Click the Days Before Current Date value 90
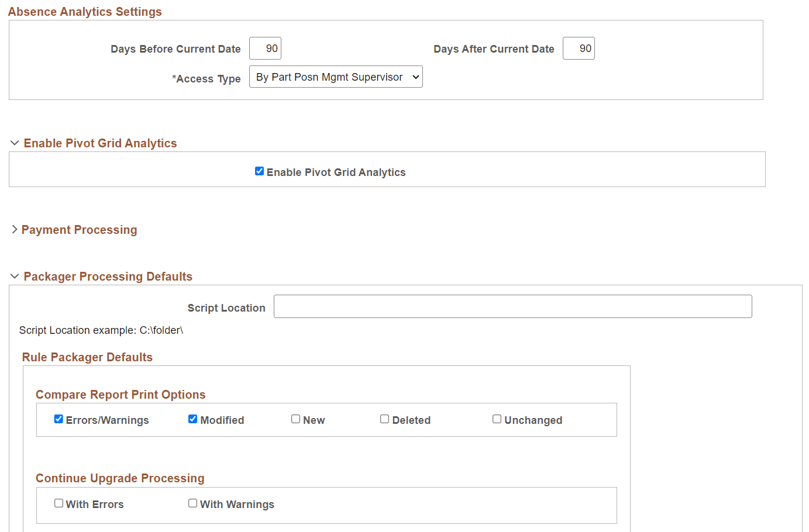Image resolution: width=809 pixels, height=532 pixels. (x=265, y=49)
